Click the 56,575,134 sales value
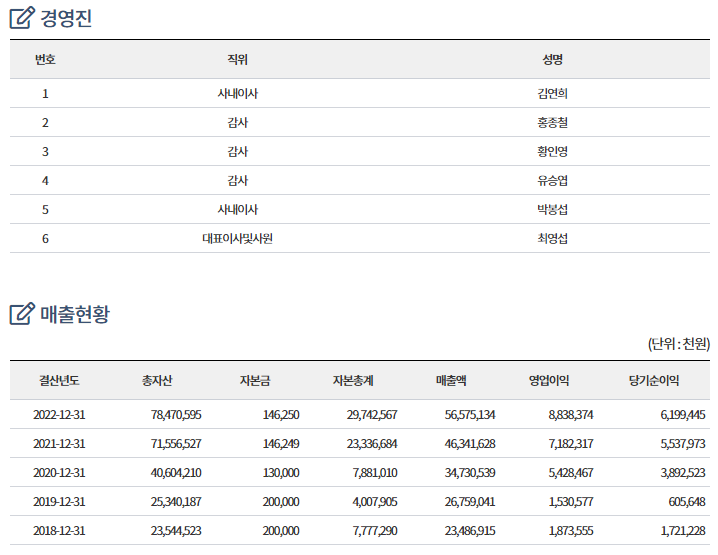This screenshot has height=555, width=718. click(x=462, y=415)
